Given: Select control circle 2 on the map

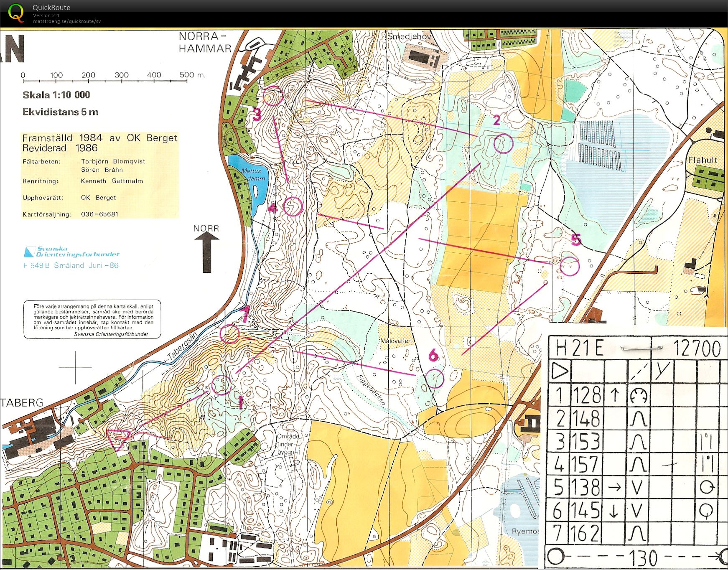Looking at the screenshot, I should point(503,144).
